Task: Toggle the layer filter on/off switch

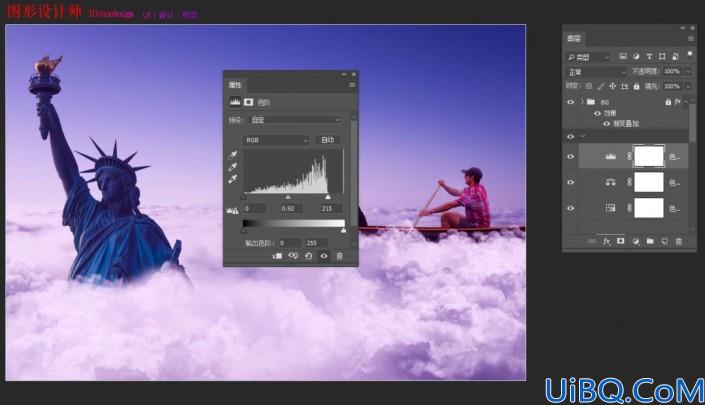Action: point(690,54)
